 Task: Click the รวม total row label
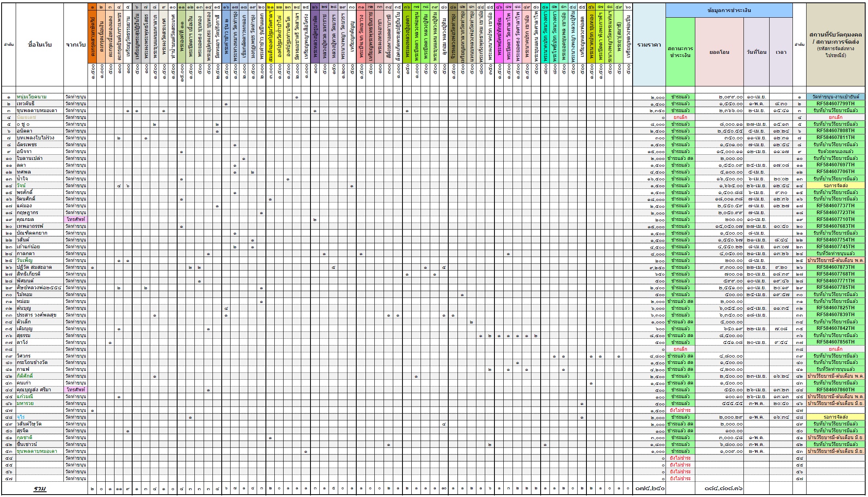pos(40,489)
